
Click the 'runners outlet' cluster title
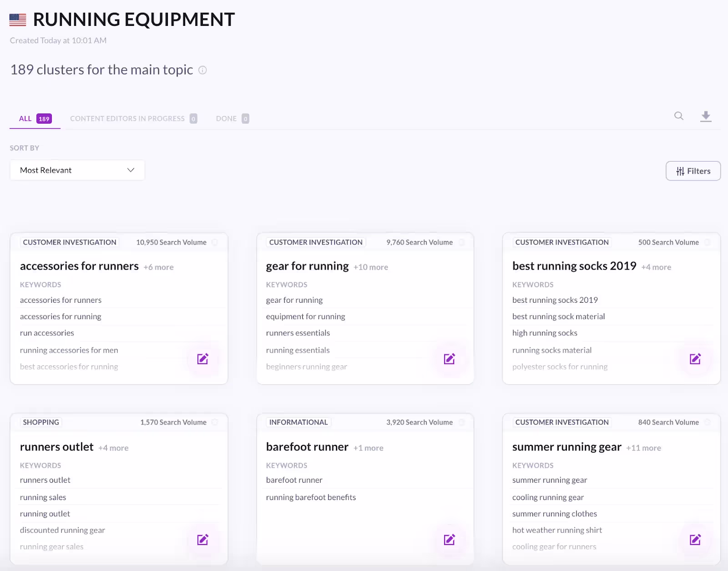[x=56, y=447]
